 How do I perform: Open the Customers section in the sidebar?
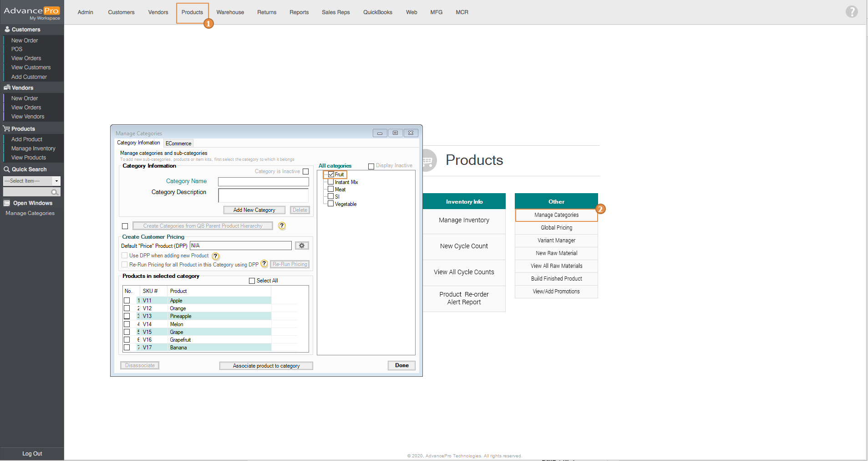(26, 30)
